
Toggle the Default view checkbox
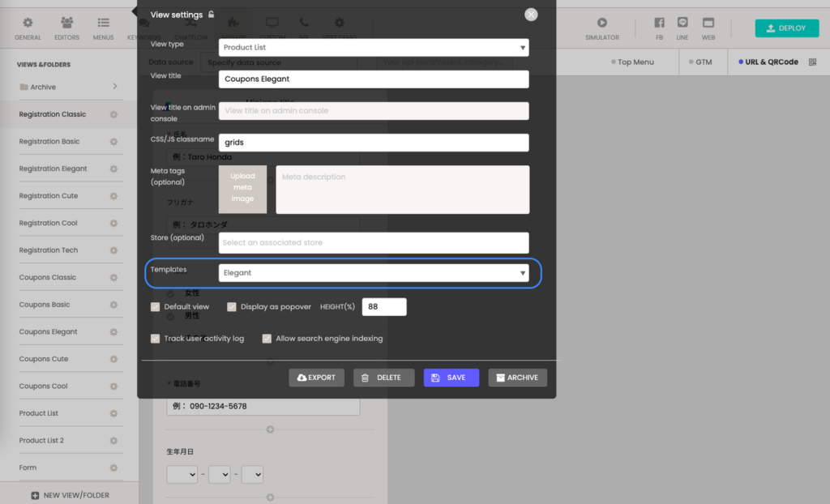click(156, 307)
